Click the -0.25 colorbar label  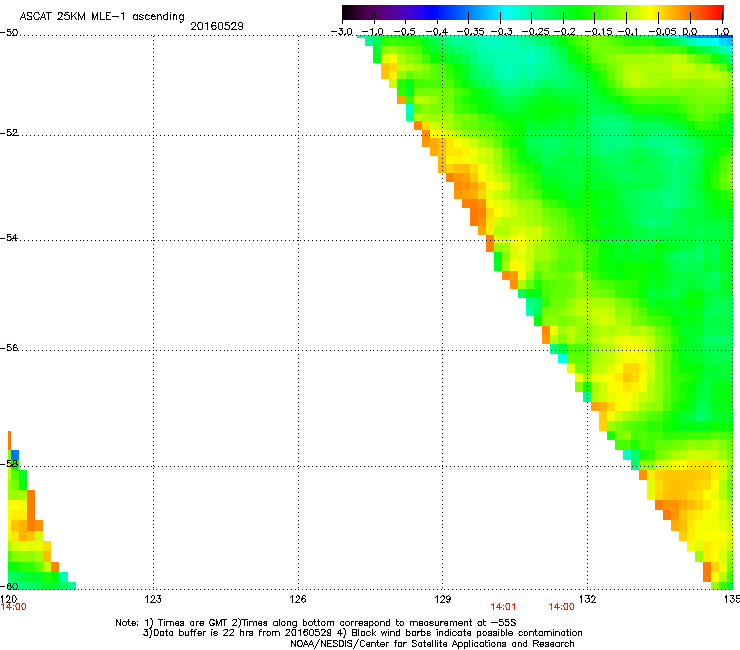click(536, 32)
